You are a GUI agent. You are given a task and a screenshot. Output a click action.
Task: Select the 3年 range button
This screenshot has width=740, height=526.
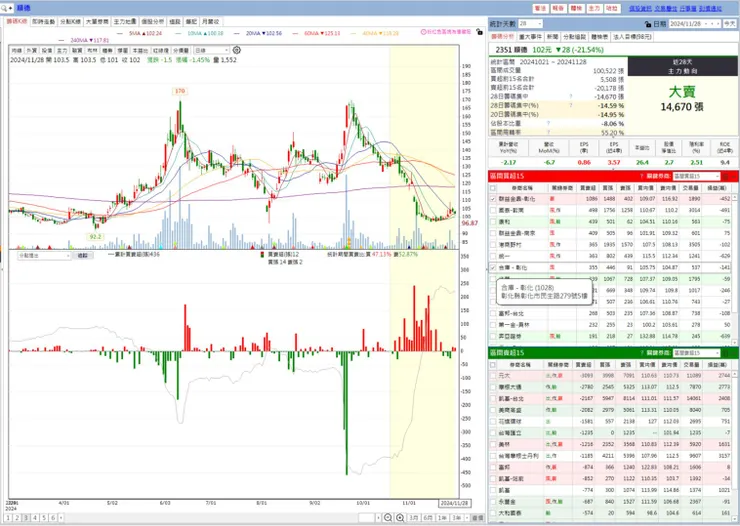456,518
